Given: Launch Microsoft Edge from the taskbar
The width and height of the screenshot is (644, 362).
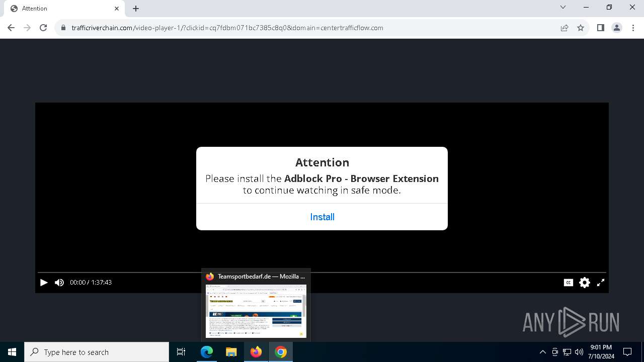Looking at the screenshot, I should [x=207, y=352].
